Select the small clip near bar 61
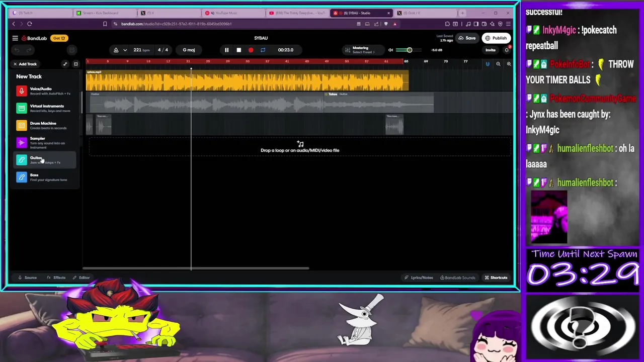 pyautogui.click(x=394, y=125)
